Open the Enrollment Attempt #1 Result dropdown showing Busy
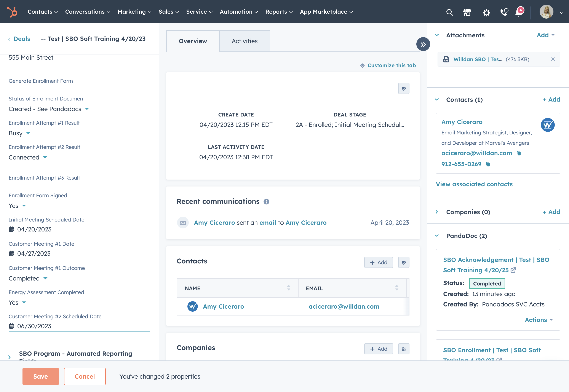The height and width of the screenshot is (392, 569). coord(19,133)
